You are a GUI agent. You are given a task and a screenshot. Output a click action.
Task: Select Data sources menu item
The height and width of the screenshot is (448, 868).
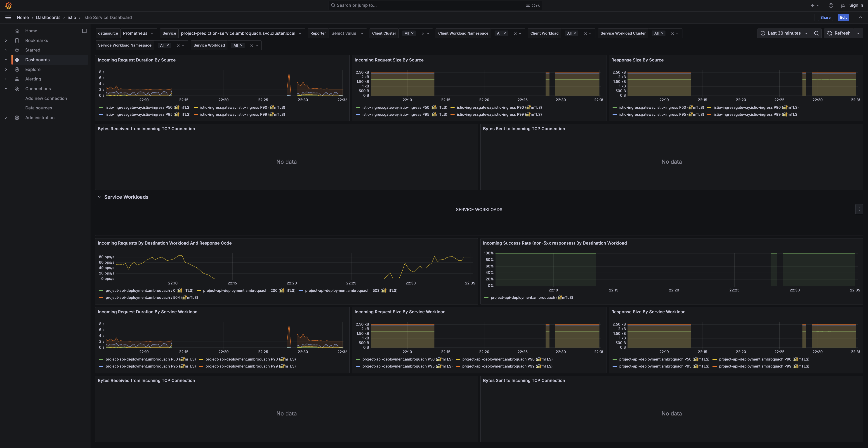[x=38, y=108]
